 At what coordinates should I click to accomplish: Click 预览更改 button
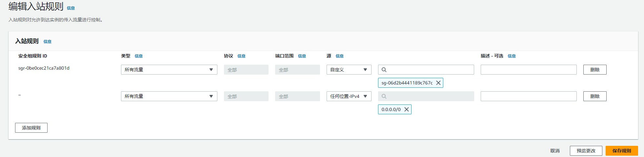click(x=586, y=151)
